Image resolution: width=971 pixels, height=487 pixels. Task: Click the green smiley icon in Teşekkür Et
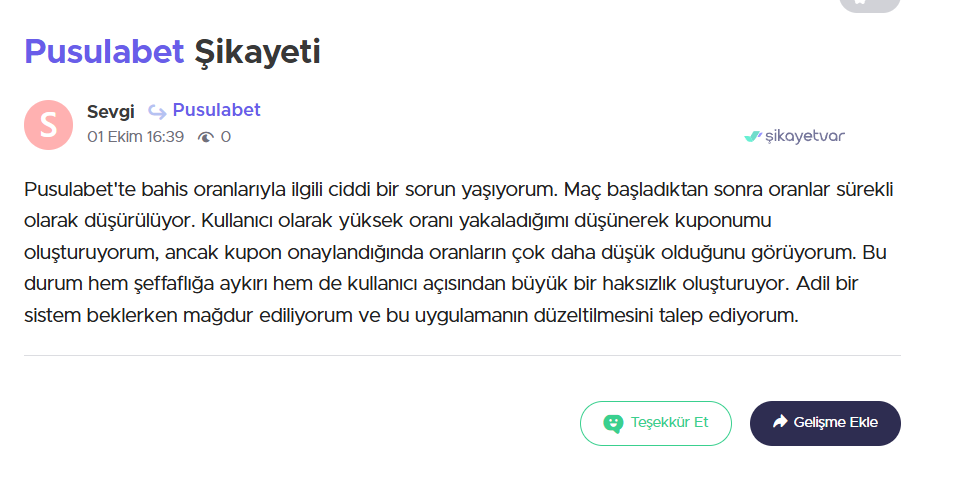(x=613, y=424)
